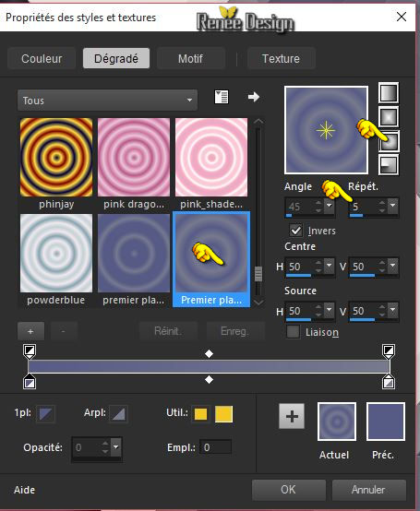Switch to the Texture tab

point(281,59)
